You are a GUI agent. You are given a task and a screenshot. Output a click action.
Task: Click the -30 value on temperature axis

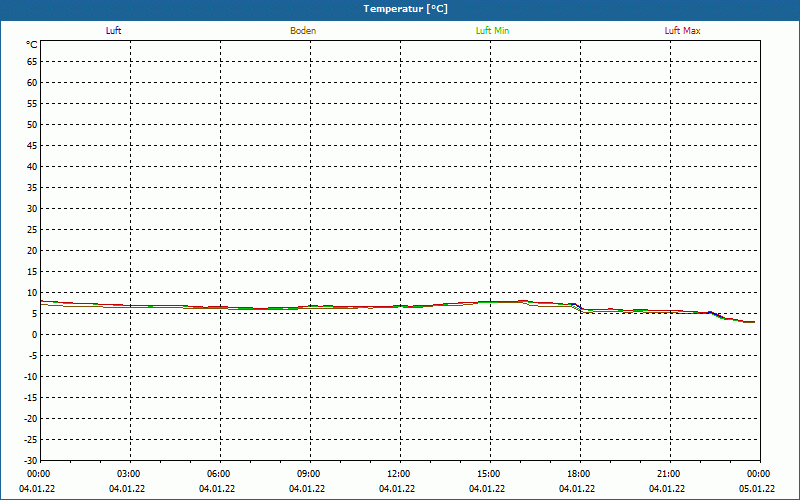coord(30,461)
